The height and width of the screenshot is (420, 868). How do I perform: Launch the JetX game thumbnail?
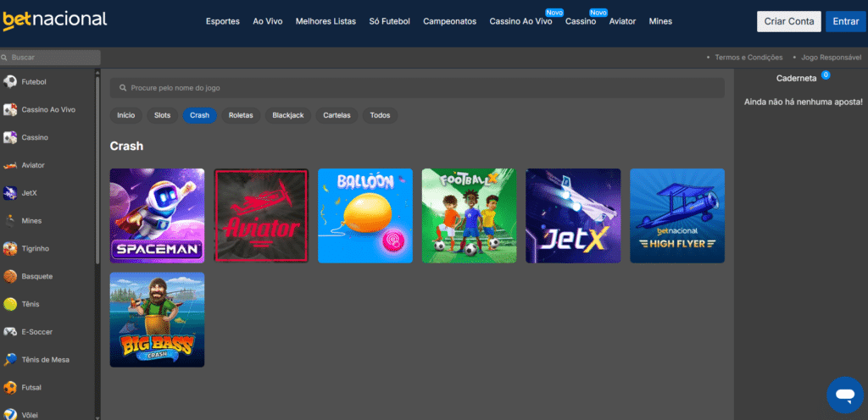[x=574, y=216]
